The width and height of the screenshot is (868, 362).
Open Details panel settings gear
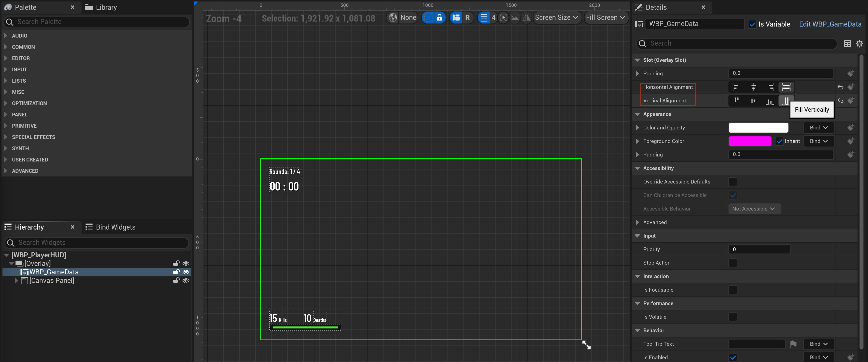point(859,44)
